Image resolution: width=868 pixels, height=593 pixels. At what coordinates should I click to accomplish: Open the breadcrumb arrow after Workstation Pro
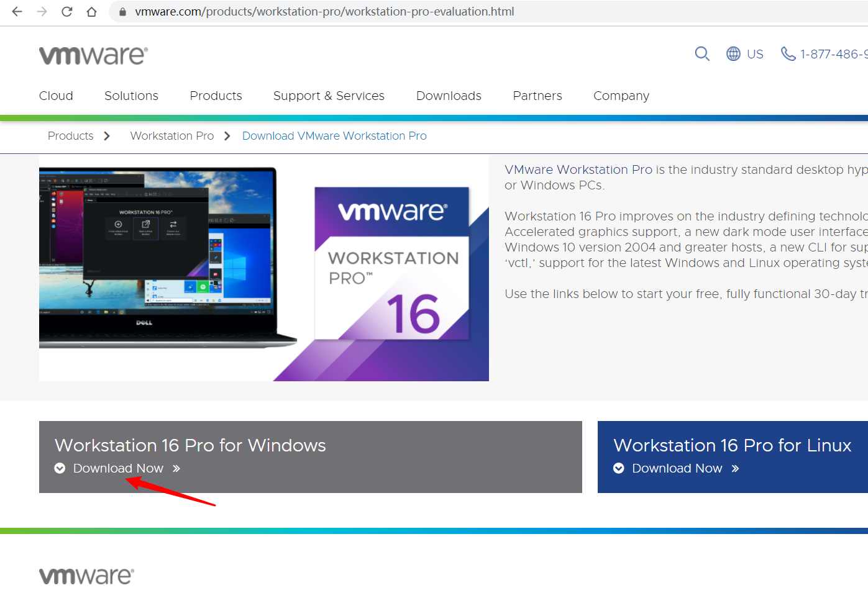pyautogui.click(x=227, y=135)
